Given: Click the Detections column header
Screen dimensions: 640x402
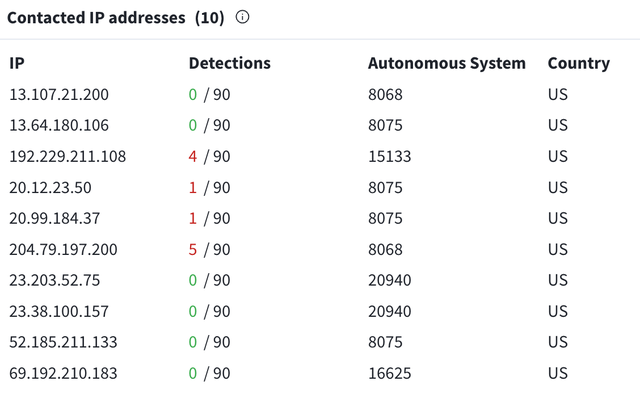Looking at the screenshot, I should click(x=229, y=63).
